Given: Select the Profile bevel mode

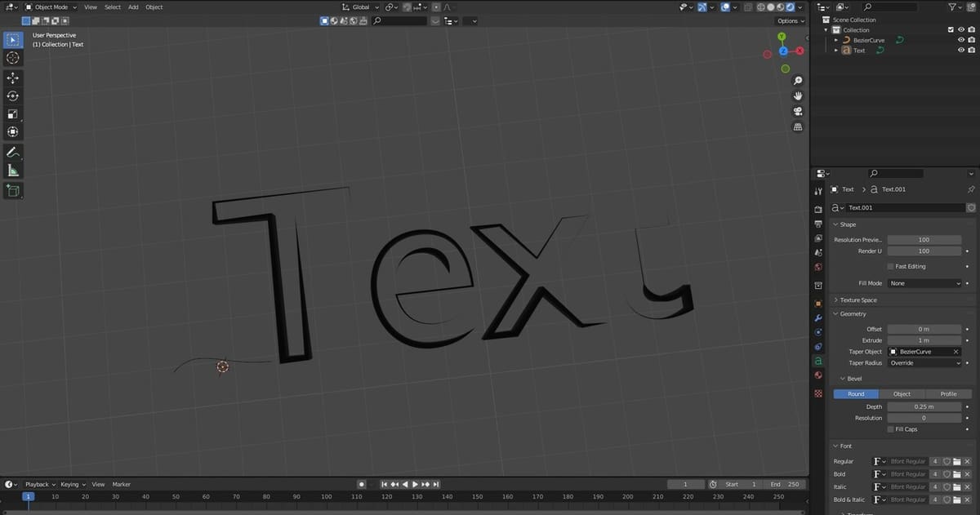Looking at the screenshot, I should point(948,394).
